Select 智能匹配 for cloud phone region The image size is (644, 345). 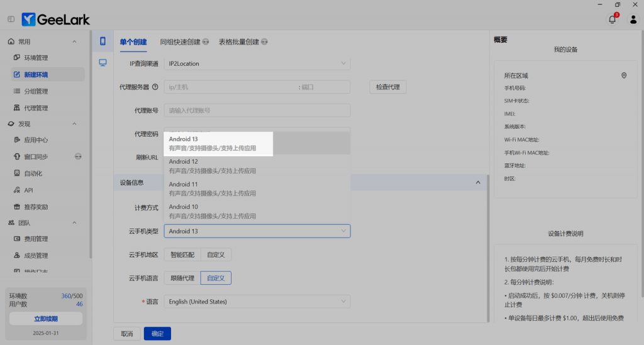click(183, 255)
